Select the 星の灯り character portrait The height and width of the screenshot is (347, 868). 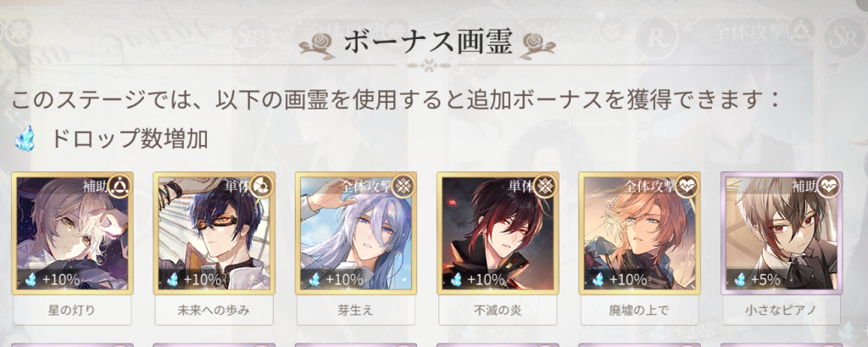click(x=72, y=232)
